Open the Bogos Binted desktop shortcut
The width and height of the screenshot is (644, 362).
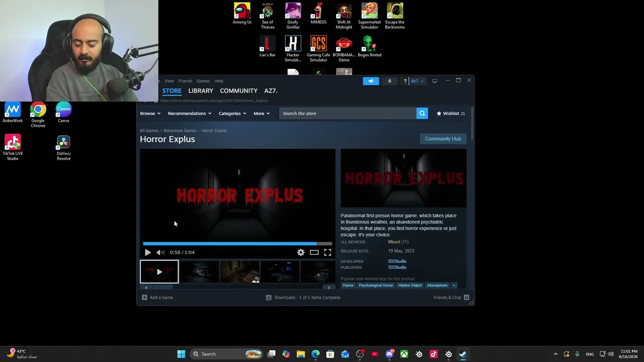[x=369, y=47]
